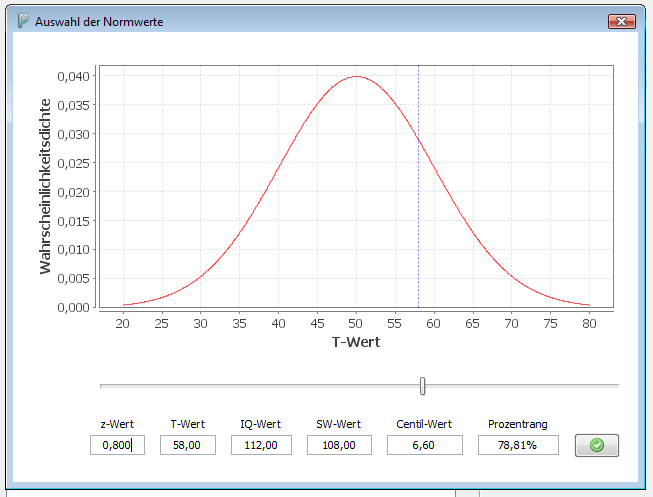Select the T-Wert field showing 58,00
This screenshot has height=497, width=653.
[x=187, y=445]
